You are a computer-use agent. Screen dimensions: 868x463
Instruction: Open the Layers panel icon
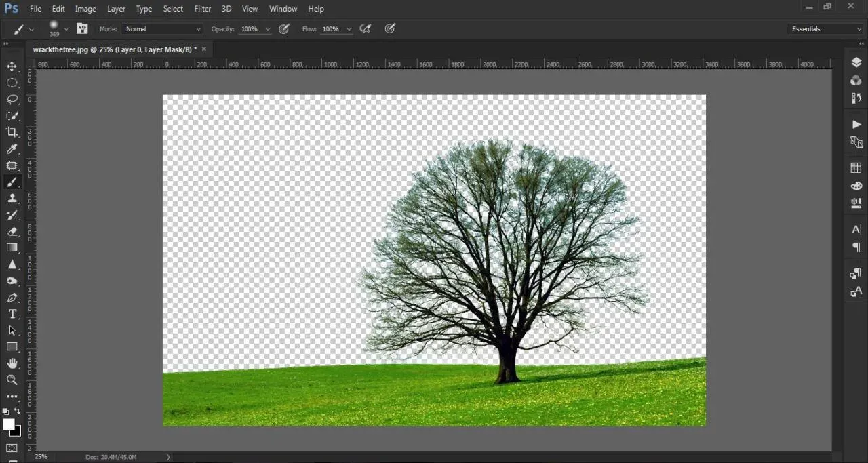click(856, 62)
